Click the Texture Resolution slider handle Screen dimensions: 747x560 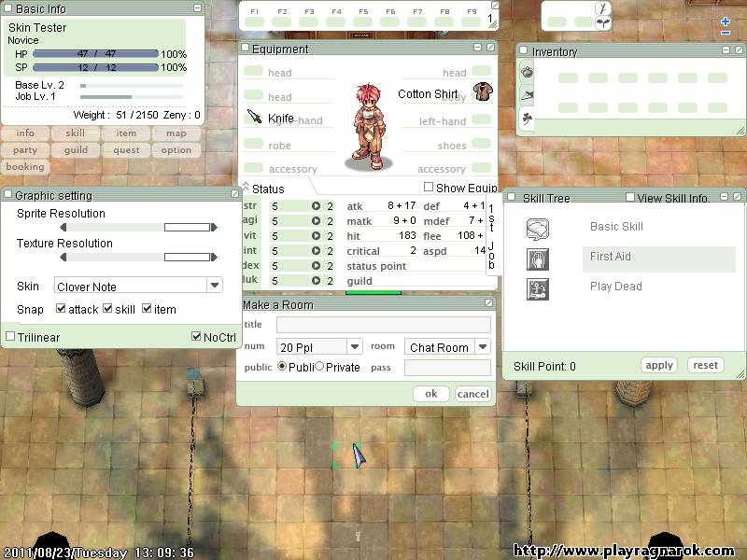coord(188,258)
